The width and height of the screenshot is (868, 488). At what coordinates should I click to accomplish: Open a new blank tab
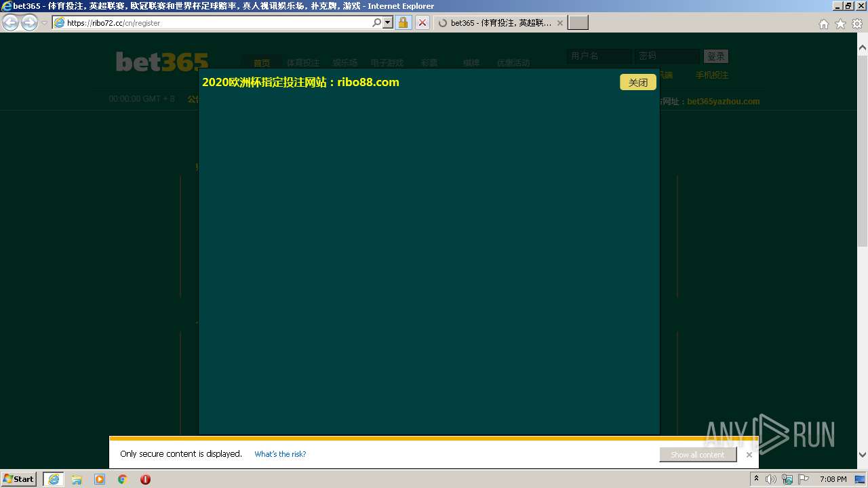(x=578, y=22)
